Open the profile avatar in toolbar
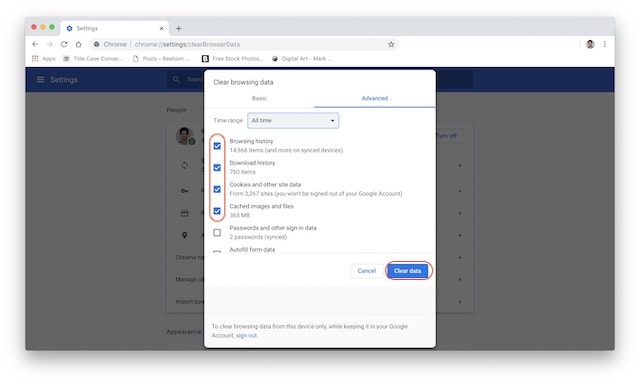 click(x=590, y=44)
